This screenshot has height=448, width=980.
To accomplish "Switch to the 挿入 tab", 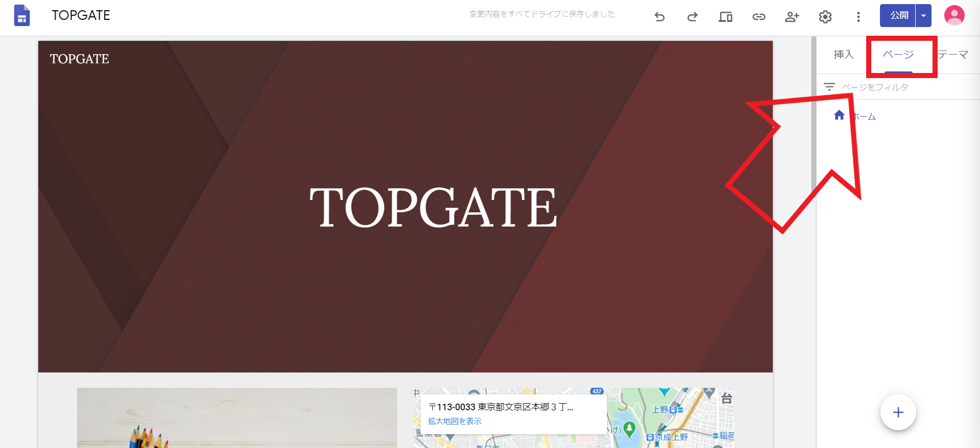I will point(843,55).
